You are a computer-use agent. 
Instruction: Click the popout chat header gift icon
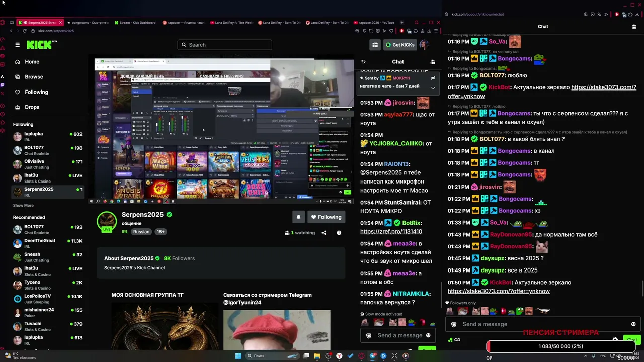point(633,27)
